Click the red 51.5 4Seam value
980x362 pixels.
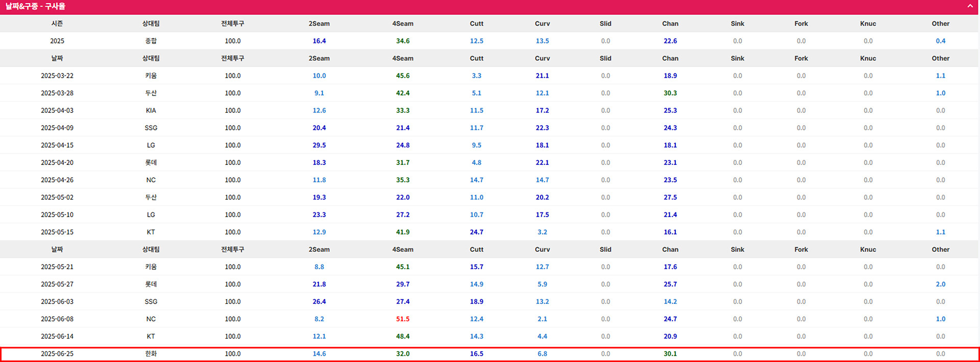point(403,319)
